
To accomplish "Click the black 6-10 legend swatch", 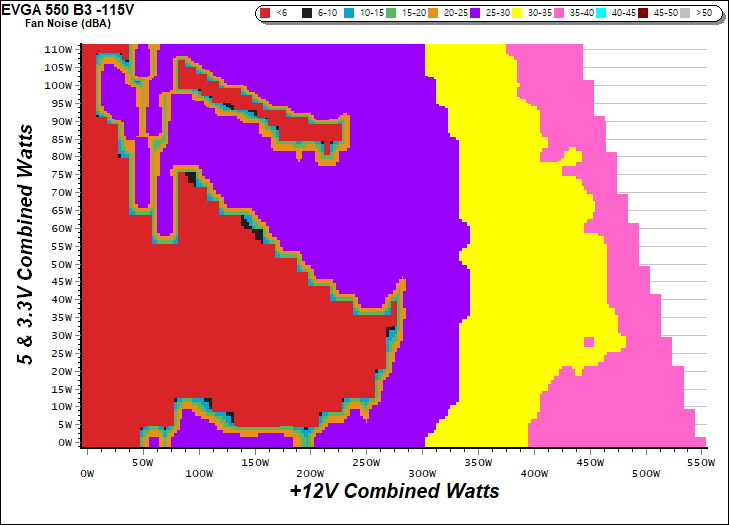I will [x=308, y=14].
